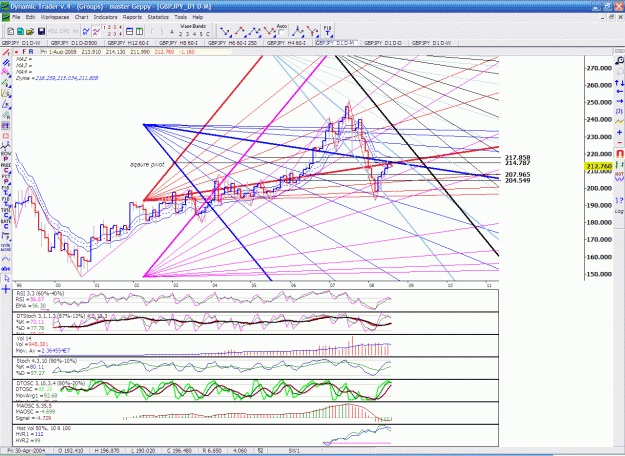Select the DATE C tool in left sidebar

pos(6,224)
